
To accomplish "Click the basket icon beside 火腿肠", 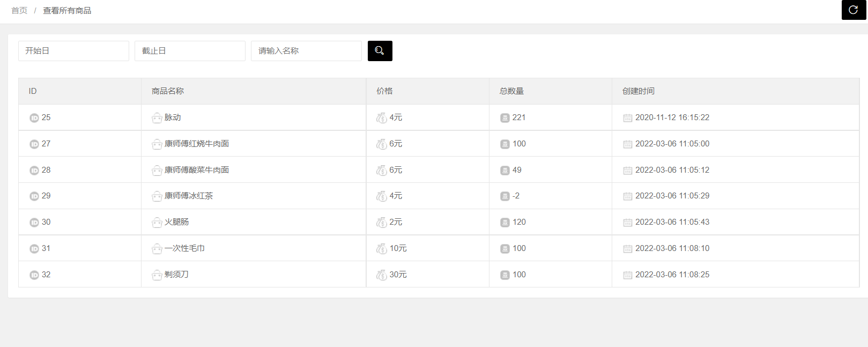I will 157,223.
